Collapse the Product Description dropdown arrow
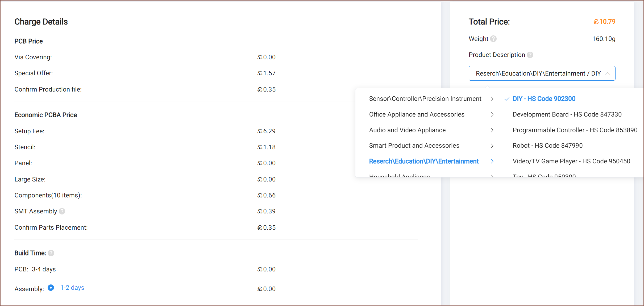The height and width of the screenshot is (306, 644). point(607,73)
